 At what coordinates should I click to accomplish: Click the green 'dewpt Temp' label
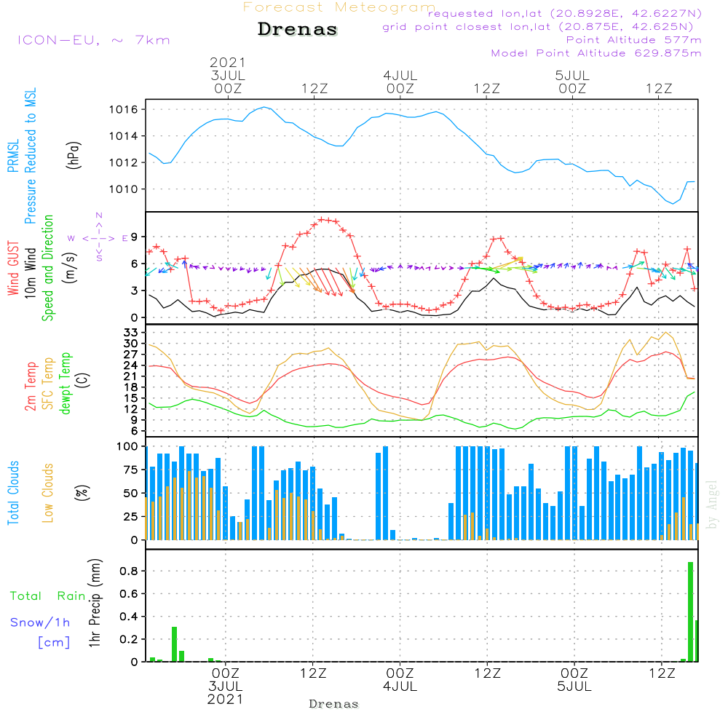[x=65, y=383]
